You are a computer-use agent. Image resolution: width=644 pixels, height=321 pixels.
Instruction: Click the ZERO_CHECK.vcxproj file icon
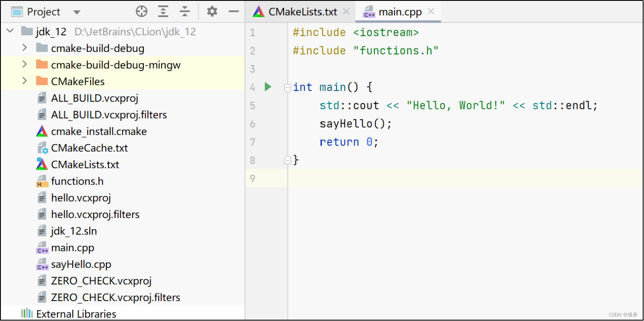tap(42, 281)
